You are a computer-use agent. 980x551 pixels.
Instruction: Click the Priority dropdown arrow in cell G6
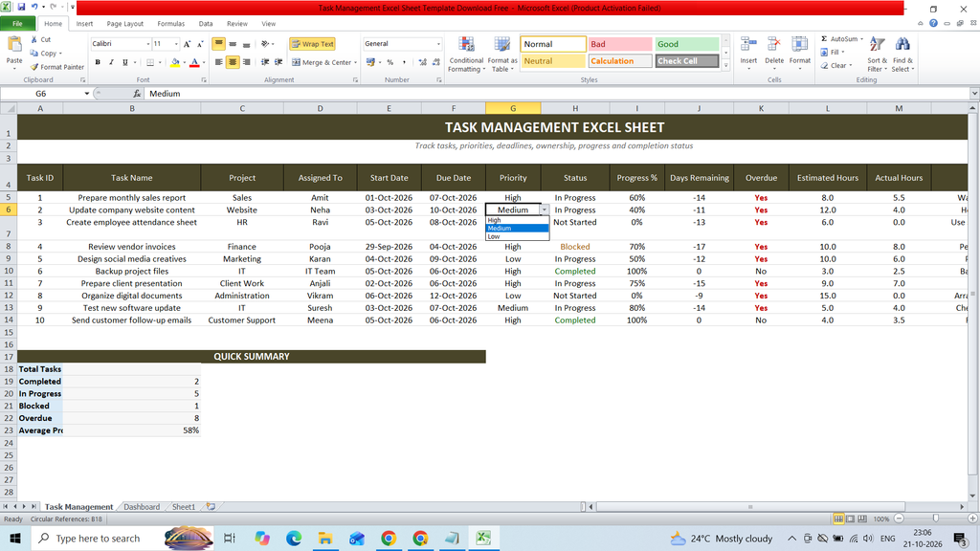(545, 209)
